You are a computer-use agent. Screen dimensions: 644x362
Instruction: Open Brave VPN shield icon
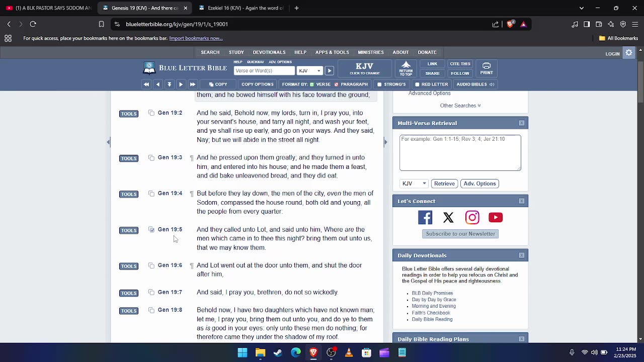point(623,24)
